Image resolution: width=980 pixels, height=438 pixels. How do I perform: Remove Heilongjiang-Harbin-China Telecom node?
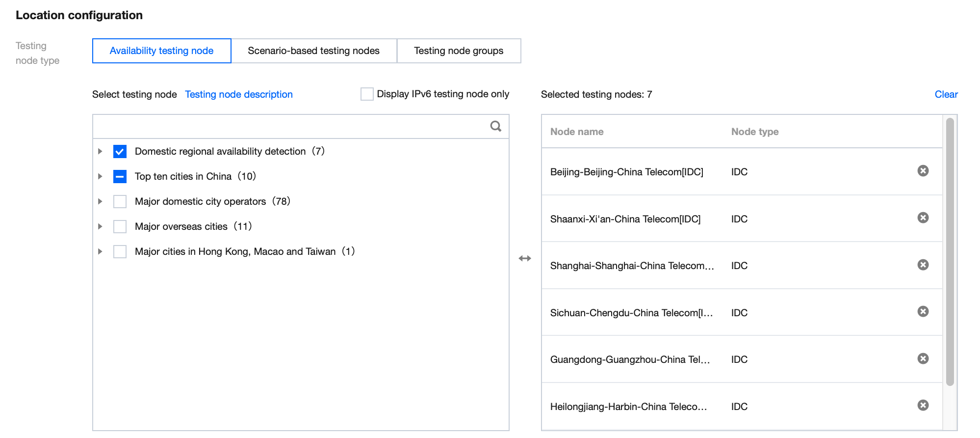pos(923,405)
